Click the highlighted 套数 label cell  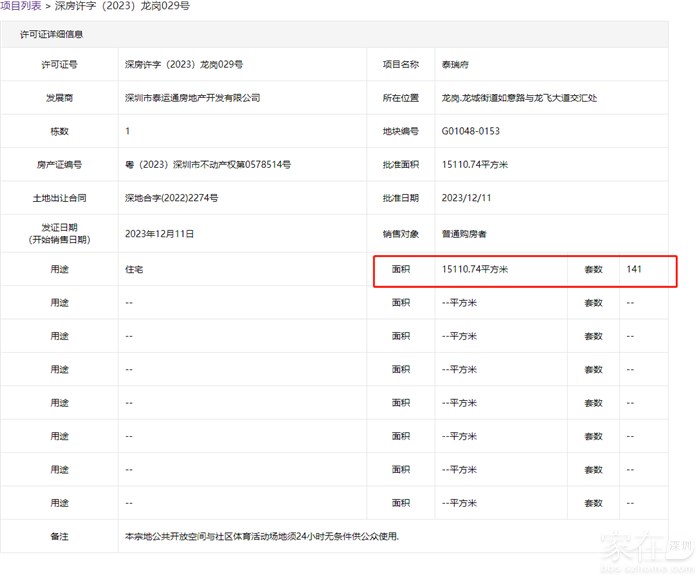coord(593,270)
